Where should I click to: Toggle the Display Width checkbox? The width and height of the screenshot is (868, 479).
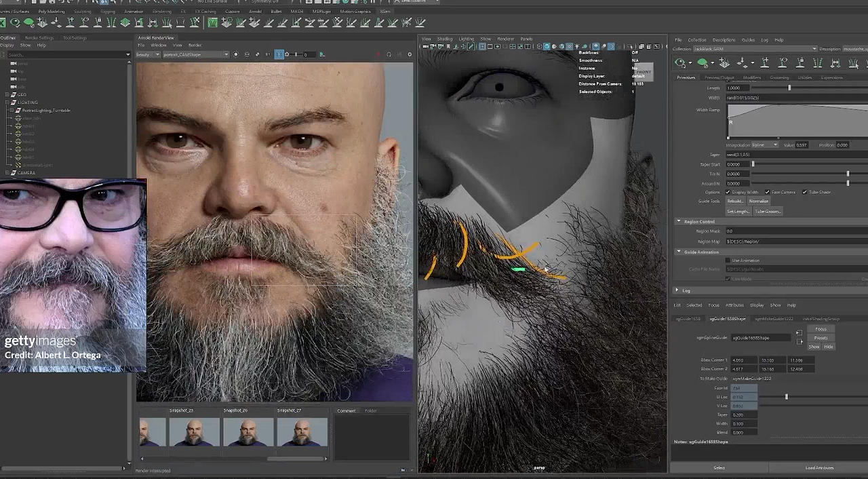point(728,192)
